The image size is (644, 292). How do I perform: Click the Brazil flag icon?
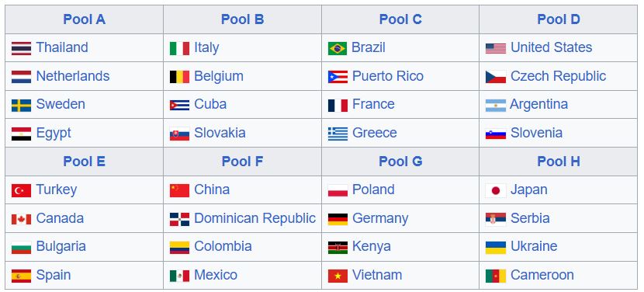click(338, 48)
